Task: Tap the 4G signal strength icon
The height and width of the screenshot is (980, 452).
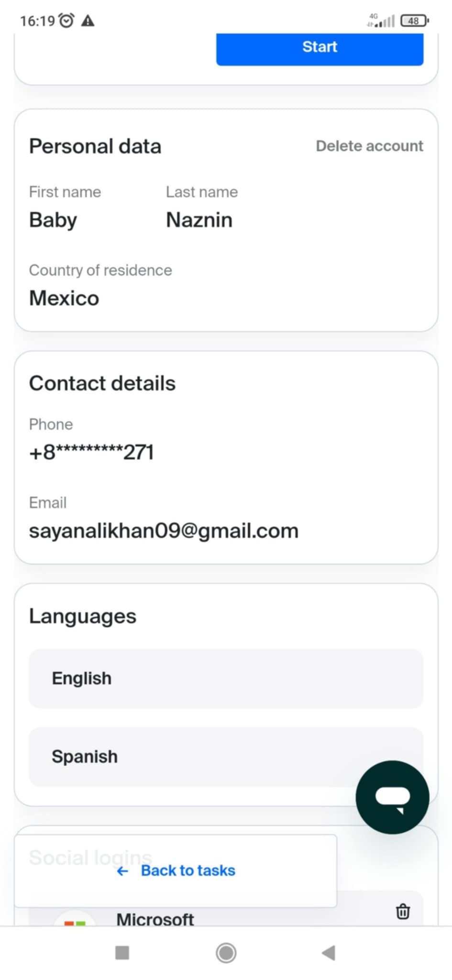Action: click(381, 21)
